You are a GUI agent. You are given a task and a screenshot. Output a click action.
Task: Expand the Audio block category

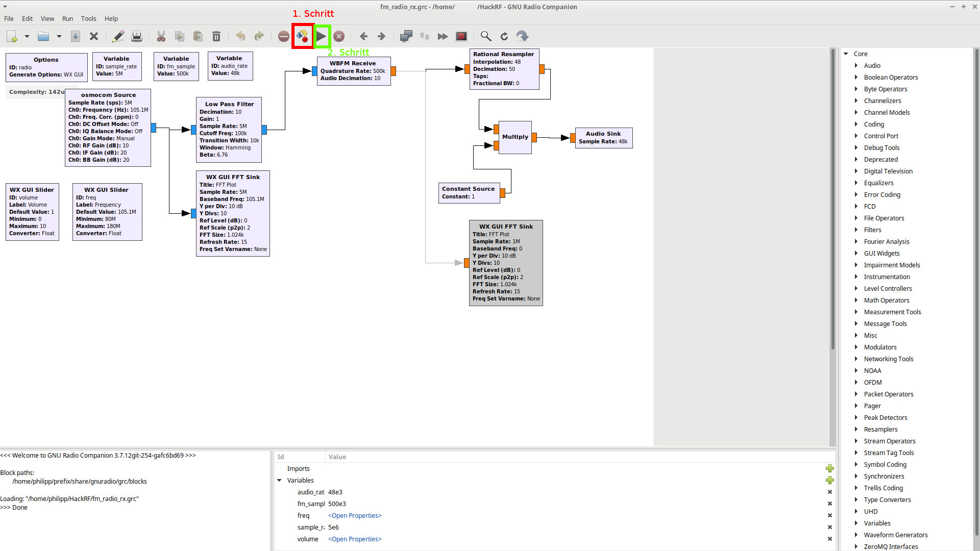(856, 65)
